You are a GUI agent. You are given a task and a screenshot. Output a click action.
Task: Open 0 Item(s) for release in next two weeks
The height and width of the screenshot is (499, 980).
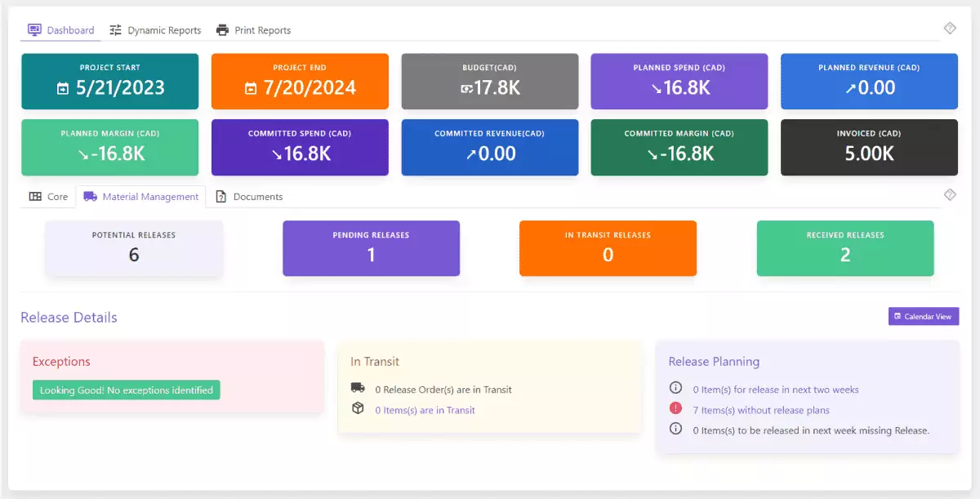[x=776, y=390]
